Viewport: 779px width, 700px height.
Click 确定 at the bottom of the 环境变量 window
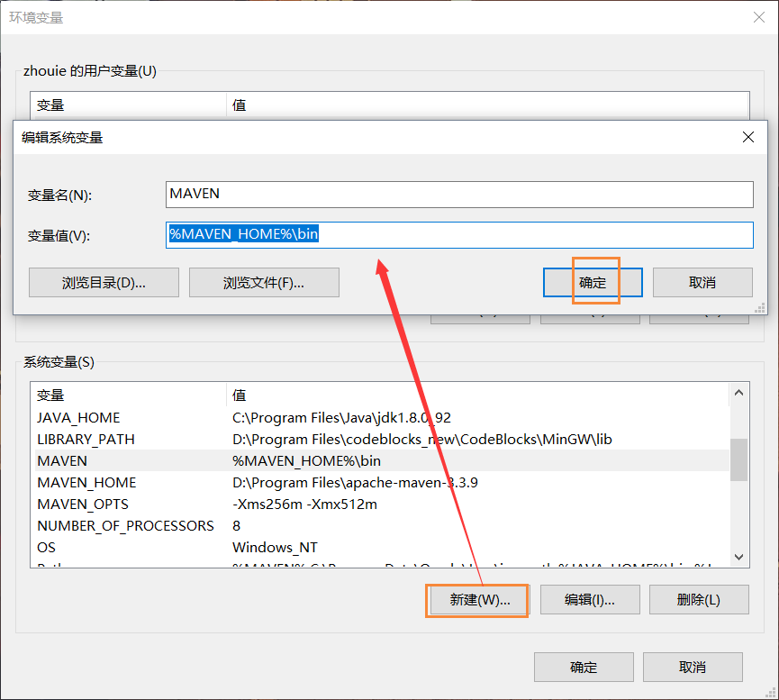pyautogui.click(x=584, y=668)
